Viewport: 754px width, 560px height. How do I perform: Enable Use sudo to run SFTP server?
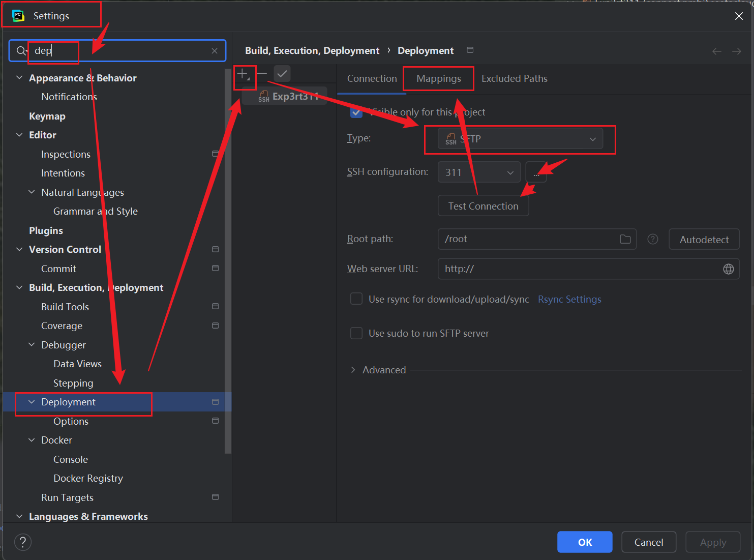356,333
